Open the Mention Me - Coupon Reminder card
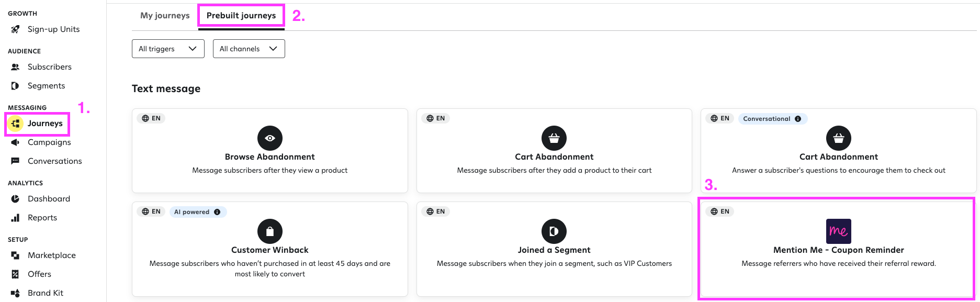This screenshot has width=980, height=302. click(838, 248)
